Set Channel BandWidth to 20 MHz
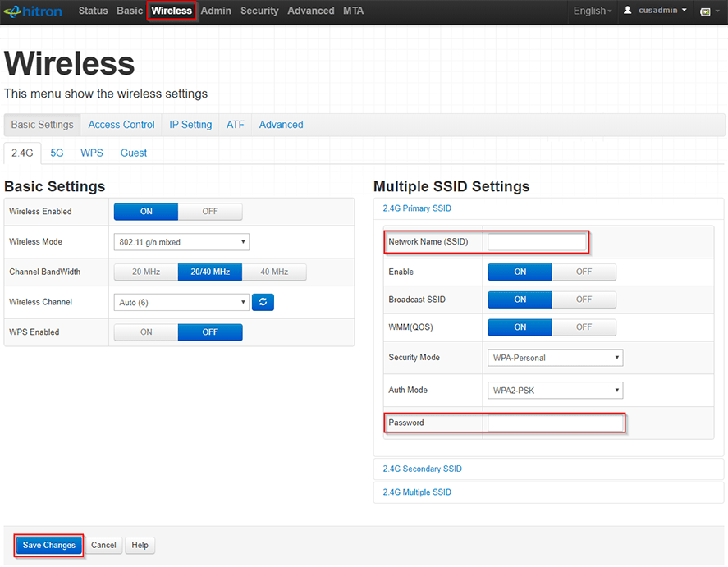728x567 pixels. click(146, 272)
